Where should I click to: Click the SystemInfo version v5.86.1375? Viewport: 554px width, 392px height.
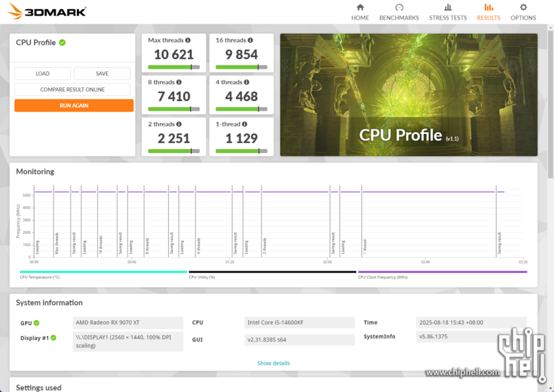(x=471, y=337)
